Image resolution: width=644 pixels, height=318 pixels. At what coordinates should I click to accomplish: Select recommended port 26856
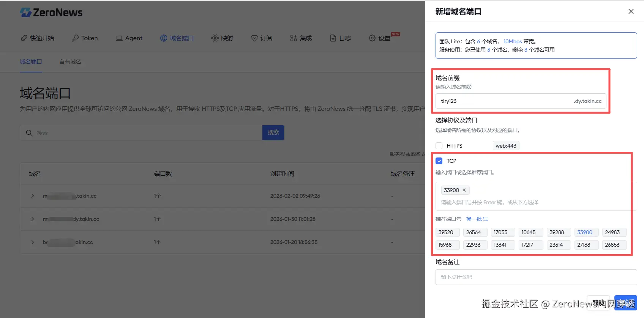614,245
